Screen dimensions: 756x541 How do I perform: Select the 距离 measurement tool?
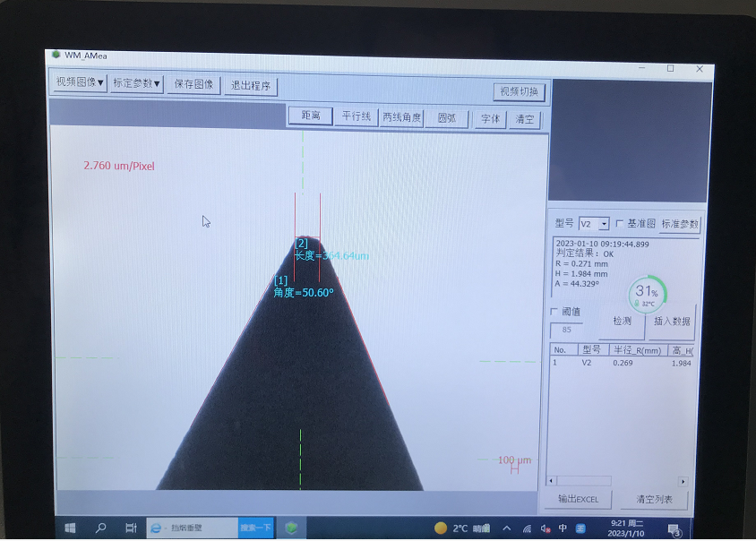point(311,116)
